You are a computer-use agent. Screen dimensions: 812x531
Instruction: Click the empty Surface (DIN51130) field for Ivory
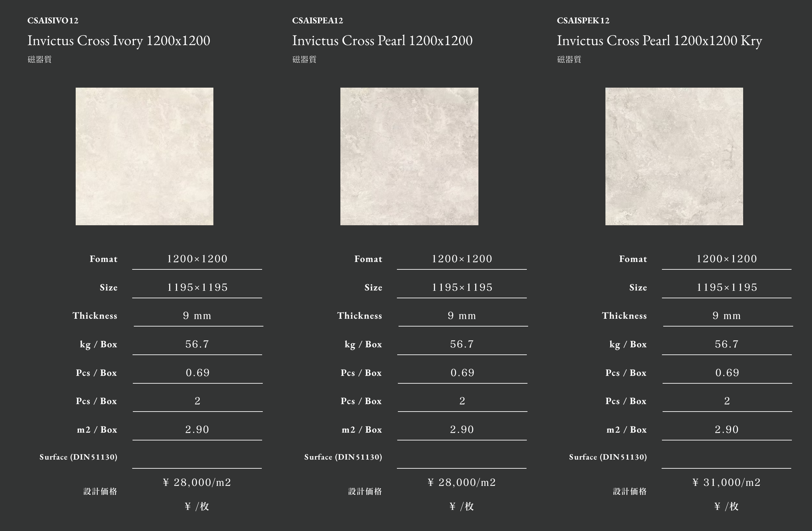tap(197, 457)
